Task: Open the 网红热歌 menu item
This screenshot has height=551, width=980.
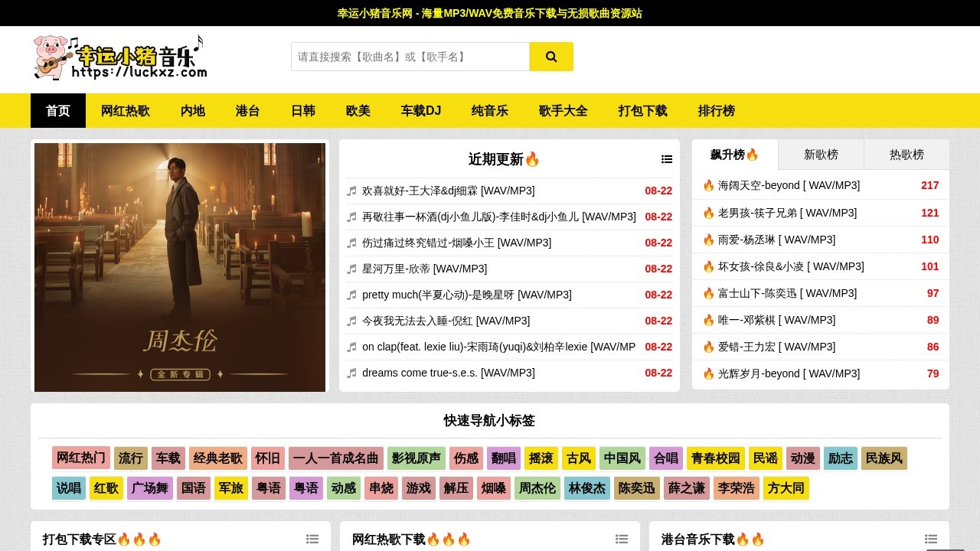Action: (x=126, y=111)
